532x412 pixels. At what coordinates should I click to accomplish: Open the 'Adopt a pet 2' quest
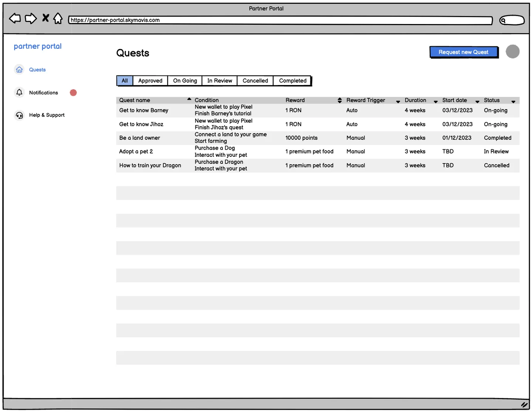coord(136,152)
